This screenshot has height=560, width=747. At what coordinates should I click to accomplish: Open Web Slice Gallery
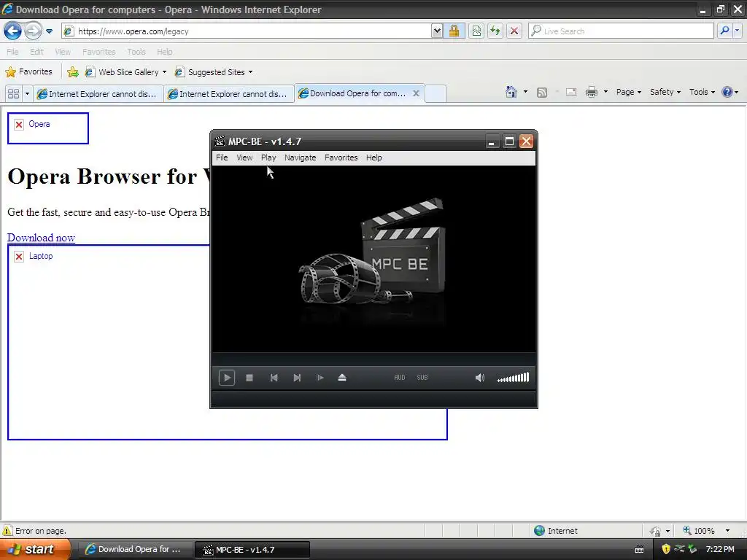click(x=125, y=72)
